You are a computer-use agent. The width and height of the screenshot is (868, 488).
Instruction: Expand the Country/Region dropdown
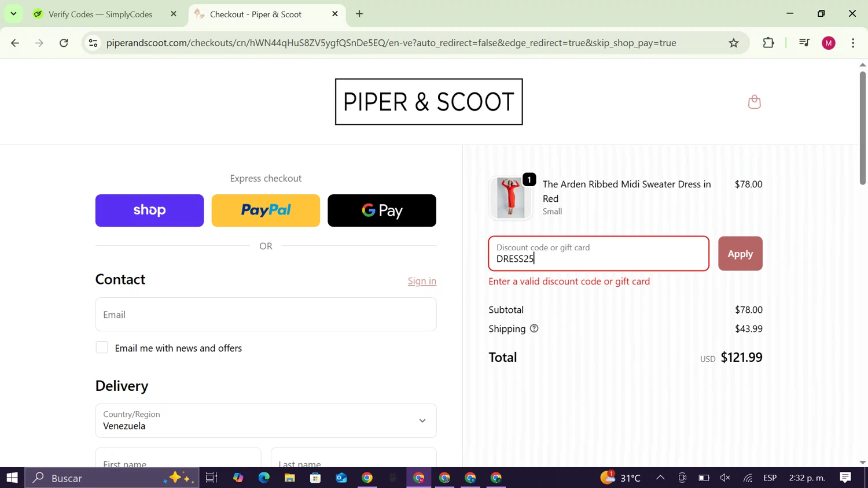266,420
